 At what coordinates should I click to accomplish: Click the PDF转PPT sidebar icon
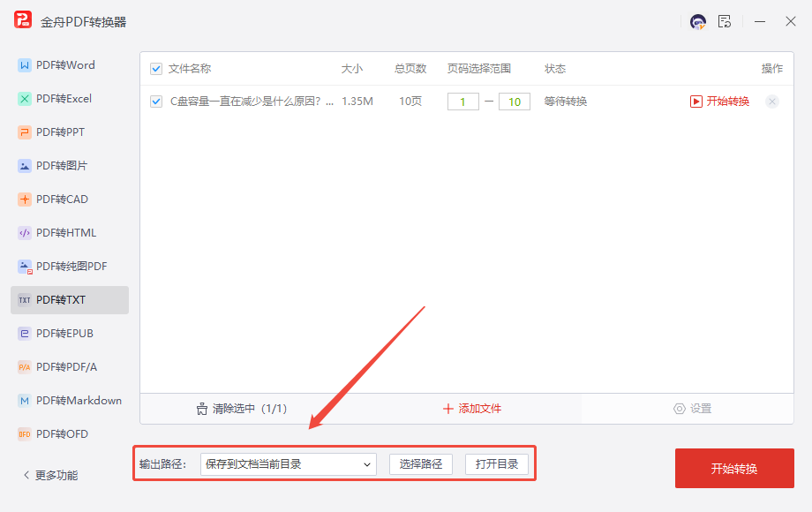point(25,132)
